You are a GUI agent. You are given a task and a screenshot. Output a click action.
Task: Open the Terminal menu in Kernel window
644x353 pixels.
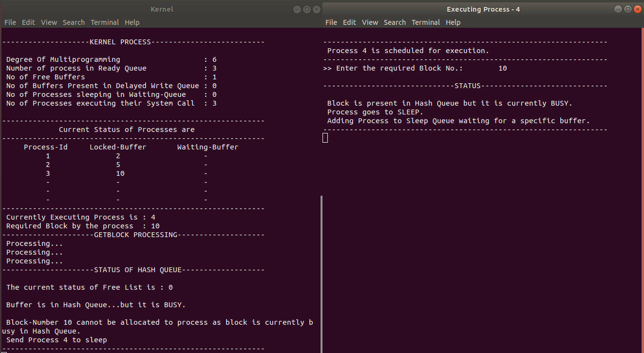pyautogui.click(x=104, y=22)
